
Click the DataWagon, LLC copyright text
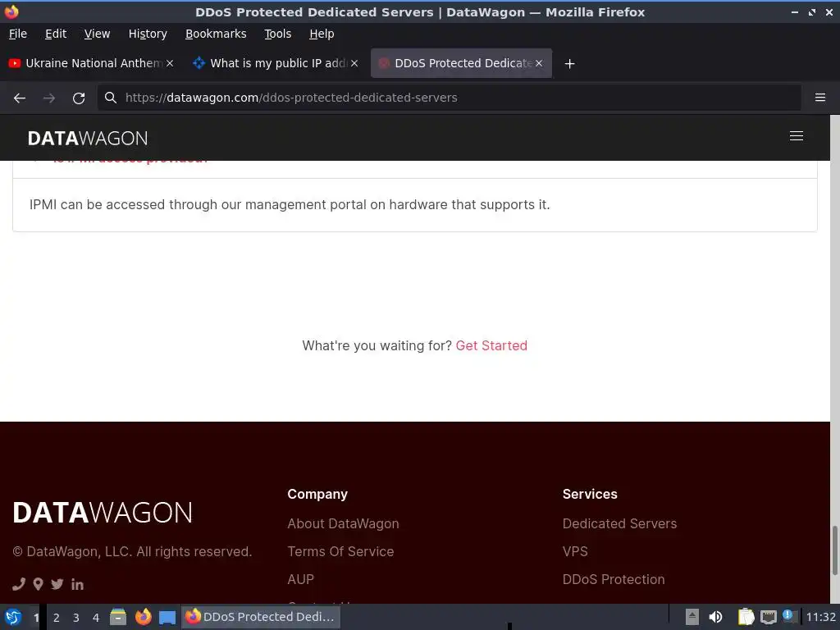[132, 552]
